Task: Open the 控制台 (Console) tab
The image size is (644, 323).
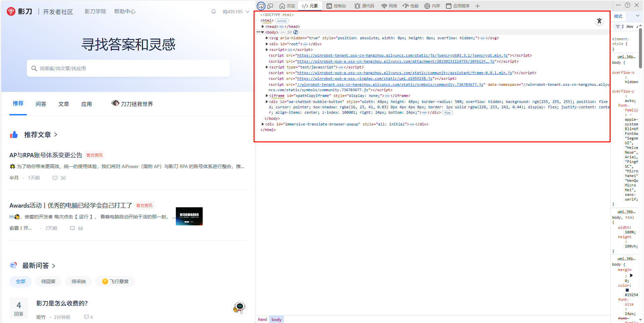Action: click(x=336, y=6)
